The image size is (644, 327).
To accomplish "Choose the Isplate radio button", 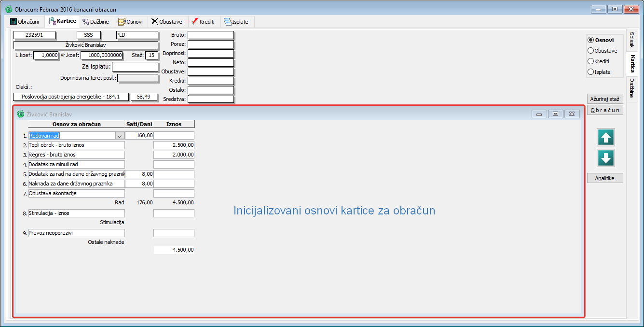I will coord(590,72).
